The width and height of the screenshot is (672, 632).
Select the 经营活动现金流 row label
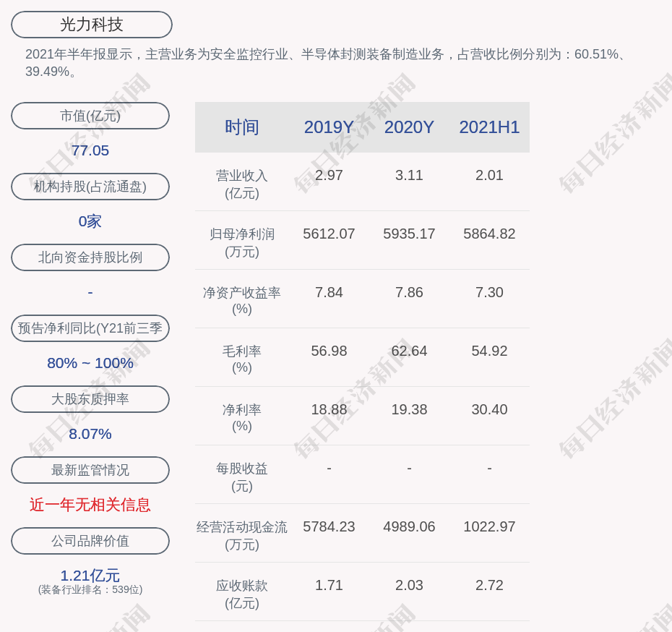coord(241,535)
